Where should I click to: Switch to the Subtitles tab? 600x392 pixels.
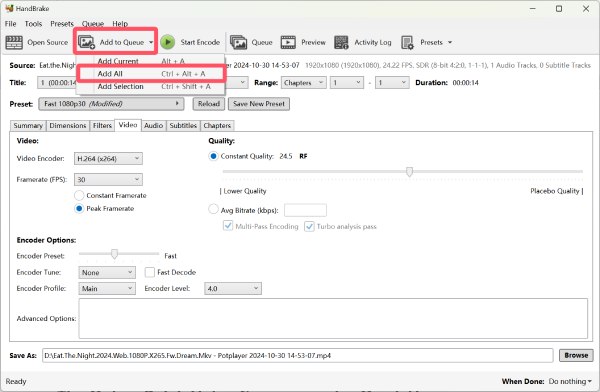point(183,126)
